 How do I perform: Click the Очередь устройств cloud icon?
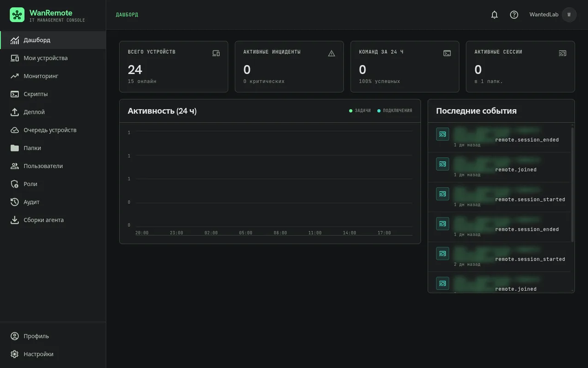tap(15, 130)
